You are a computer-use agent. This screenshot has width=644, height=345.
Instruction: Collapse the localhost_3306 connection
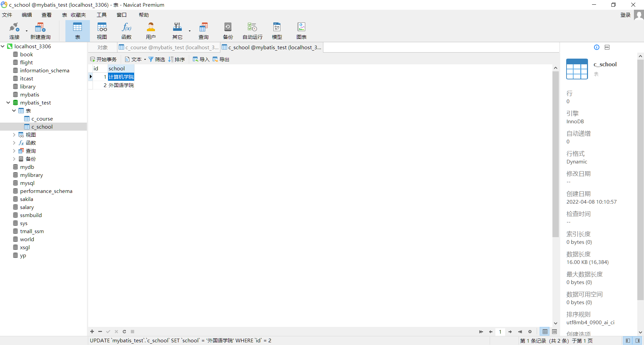pos(3,46)
